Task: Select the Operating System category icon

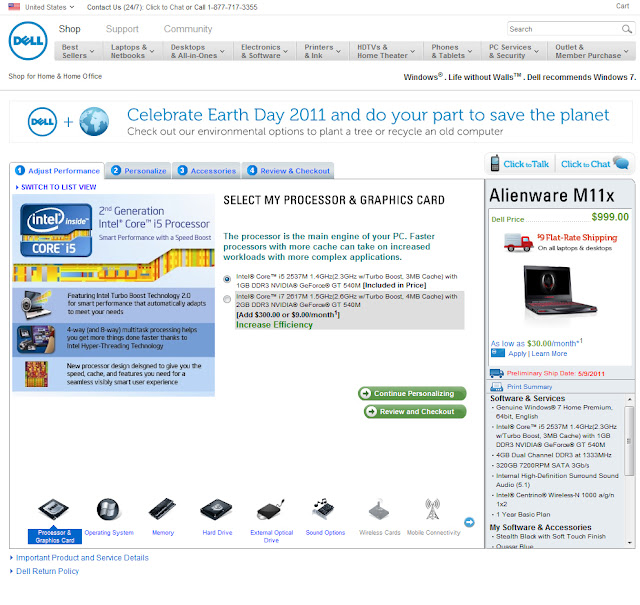Action: 108,509
